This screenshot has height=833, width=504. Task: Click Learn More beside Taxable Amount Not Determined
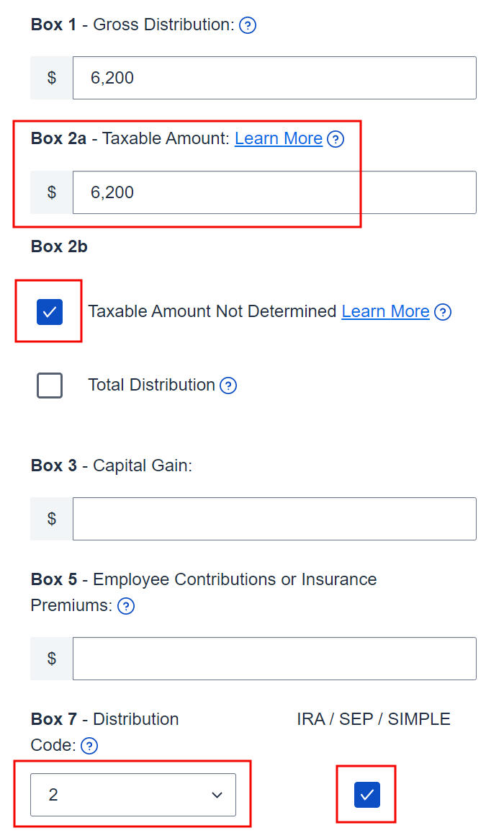pyautogui.click(x=385, y=311)
